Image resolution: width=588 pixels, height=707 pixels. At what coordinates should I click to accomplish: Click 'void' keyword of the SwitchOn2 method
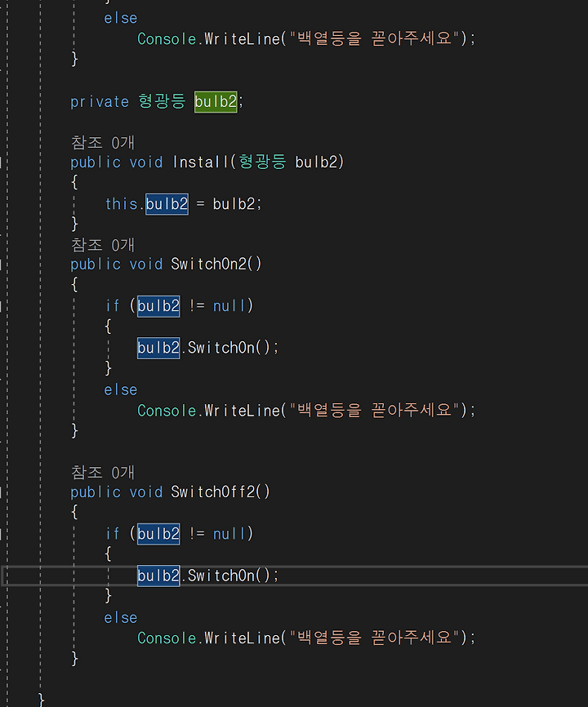point(145,264)
